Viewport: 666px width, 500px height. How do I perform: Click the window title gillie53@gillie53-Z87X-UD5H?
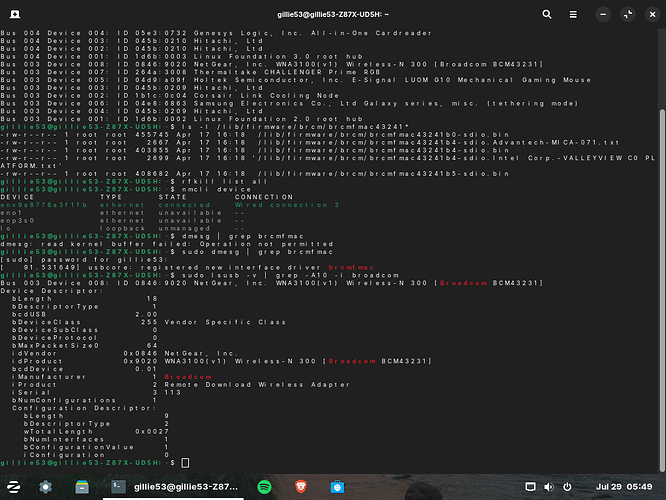tap(333, 14)
